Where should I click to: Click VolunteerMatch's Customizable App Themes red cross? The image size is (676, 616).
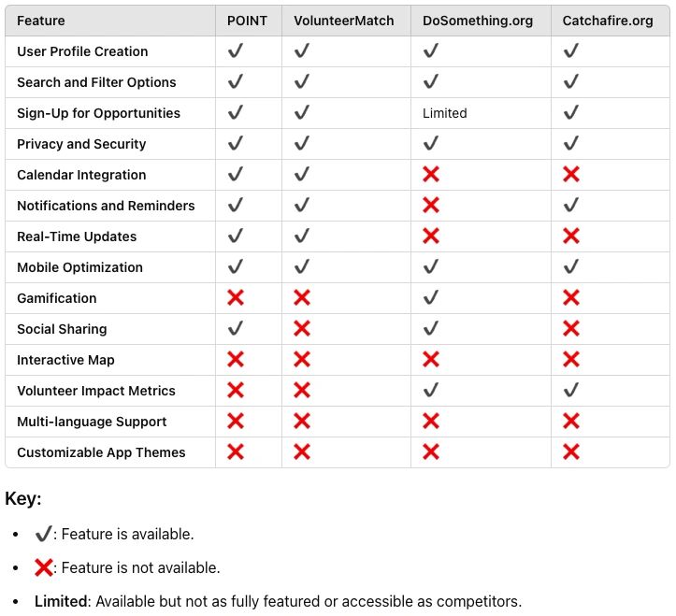tap(302, 452)
